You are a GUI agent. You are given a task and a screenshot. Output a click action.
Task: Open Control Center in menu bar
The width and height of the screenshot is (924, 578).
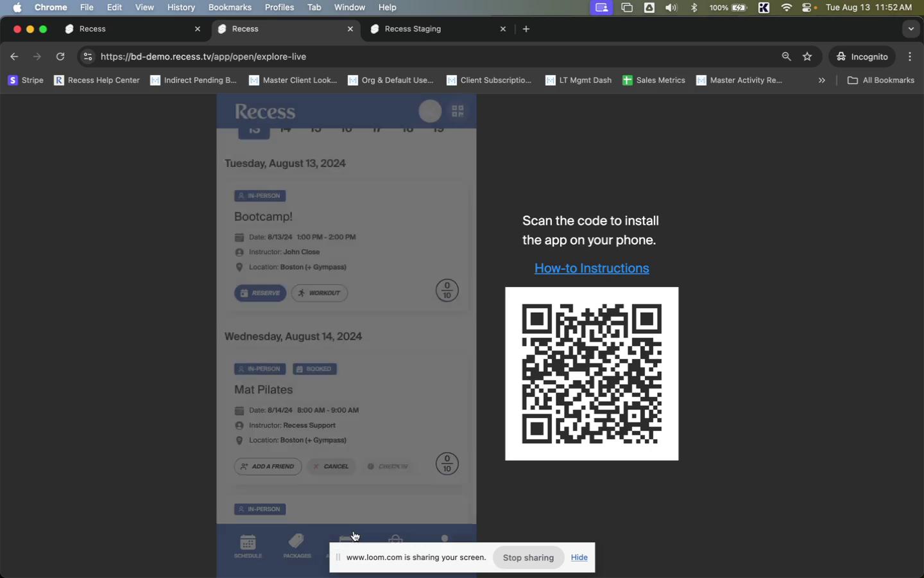[x=807, y=8]
